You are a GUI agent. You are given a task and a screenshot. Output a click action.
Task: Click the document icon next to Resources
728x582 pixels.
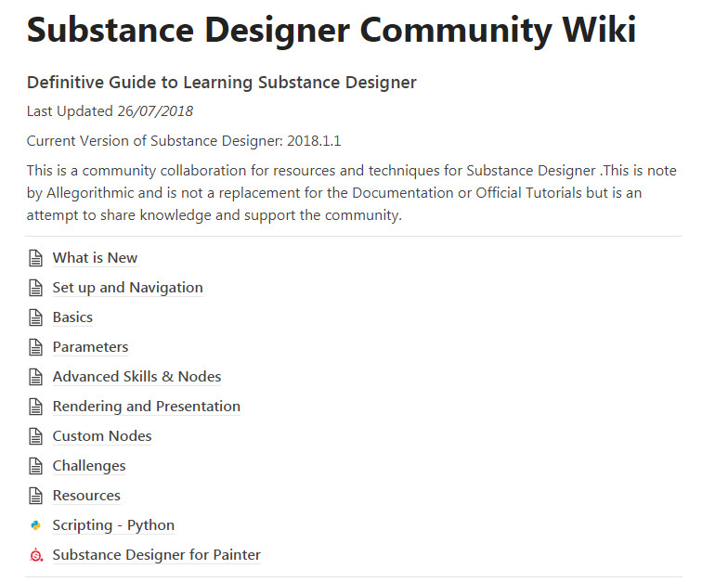[x=35, y=496]
